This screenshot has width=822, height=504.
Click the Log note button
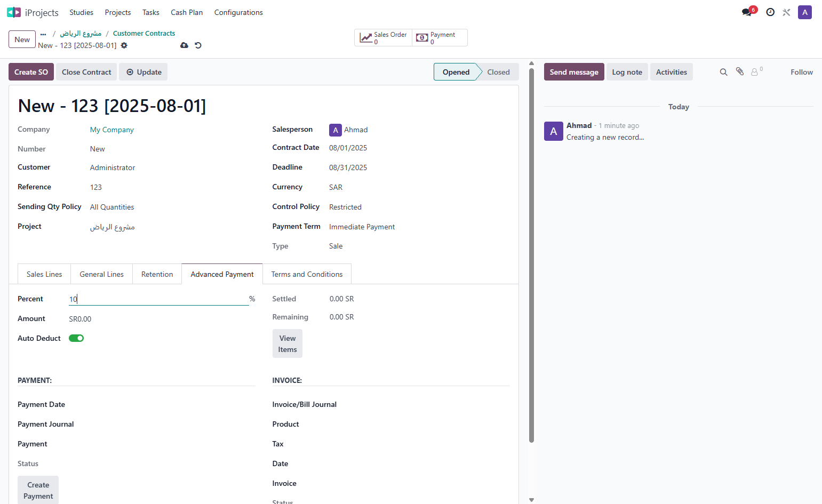tap(627, 72)
